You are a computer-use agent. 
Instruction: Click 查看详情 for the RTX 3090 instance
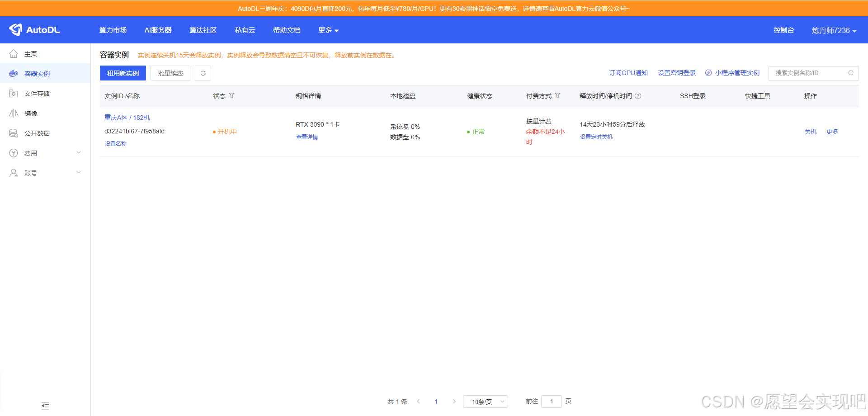307,137
